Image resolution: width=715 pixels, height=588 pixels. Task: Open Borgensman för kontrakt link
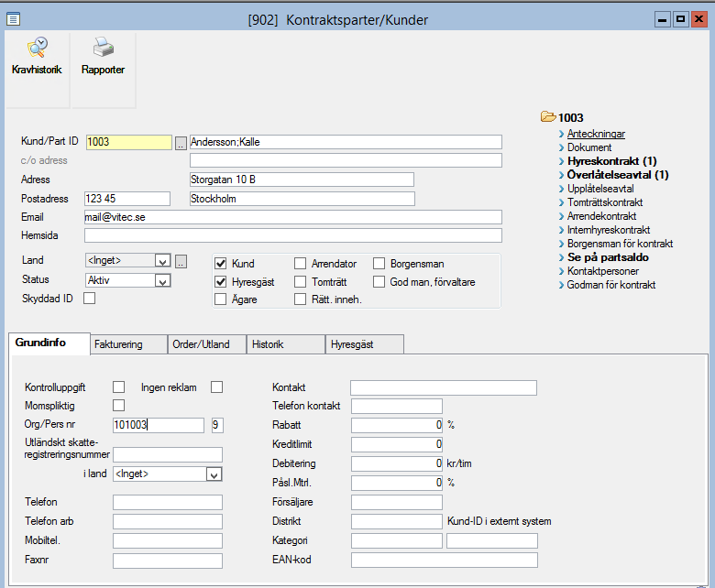[x=621, y=244]
